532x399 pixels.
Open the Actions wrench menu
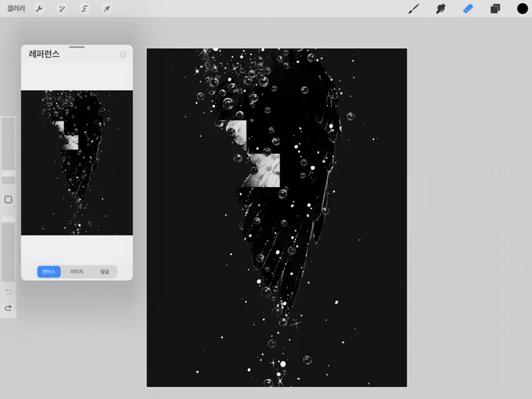[x=39, y=9]
